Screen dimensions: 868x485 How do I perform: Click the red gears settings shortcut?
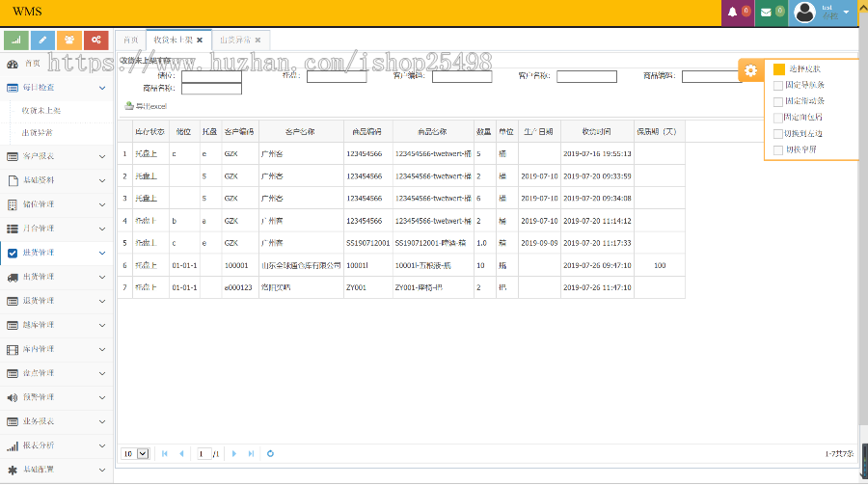coord(95,40)
